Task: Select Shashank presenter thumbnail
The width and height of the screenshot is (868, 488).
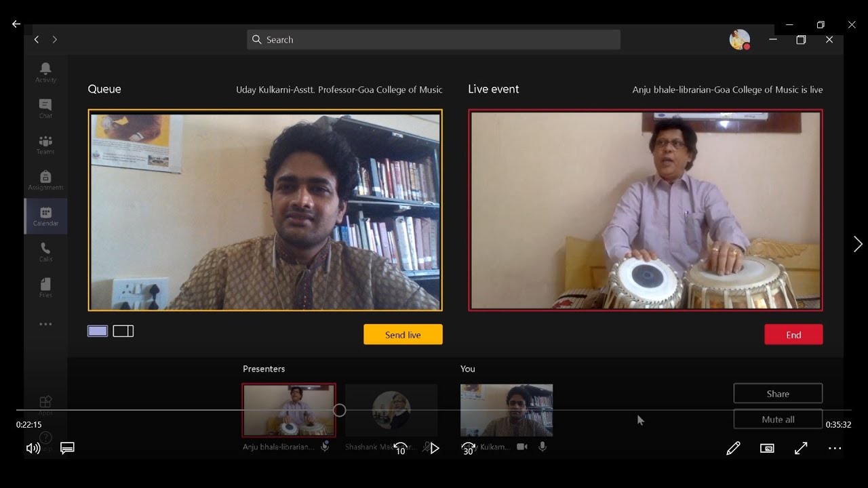Action: click(391, 410)
